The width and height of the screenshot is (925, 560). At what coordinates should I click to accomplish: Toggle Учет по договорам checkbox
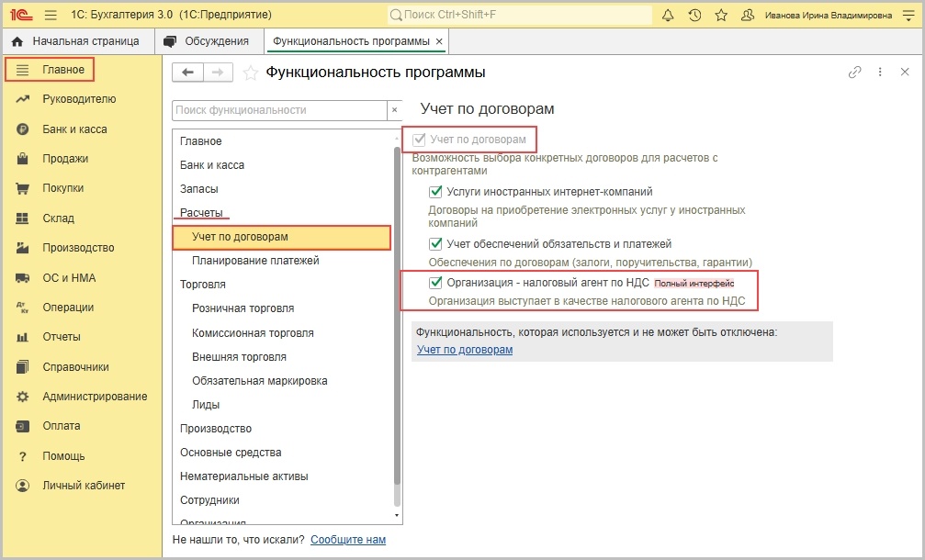tap(419, 140)
